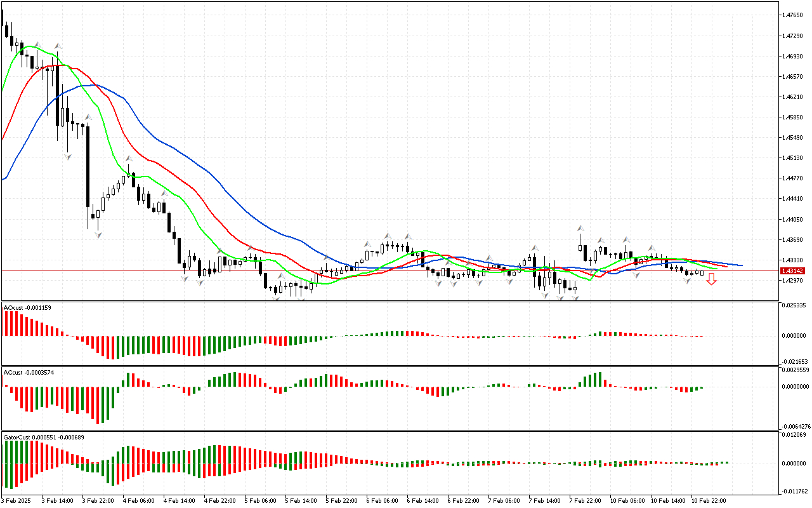Select the 6 Feb 14:00 time label
The width and height of the screenshot is (812, 508).
click(422, 500)
